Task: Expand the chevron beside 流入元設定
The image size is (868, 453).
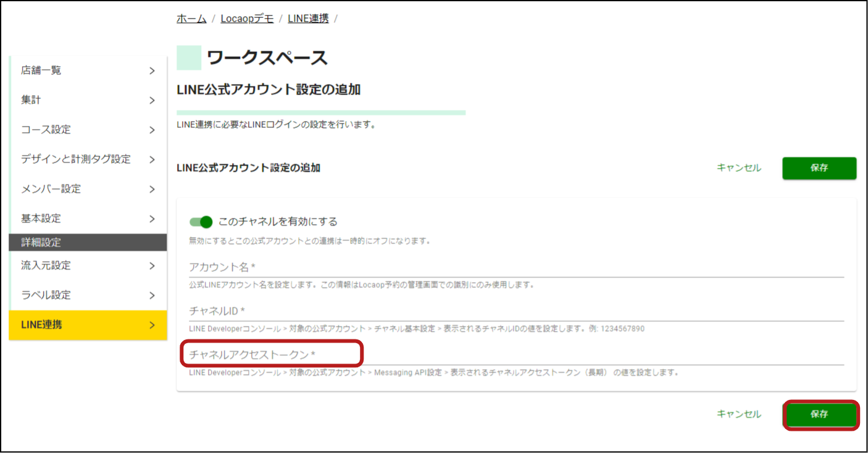Action: [x=152, y=266]
